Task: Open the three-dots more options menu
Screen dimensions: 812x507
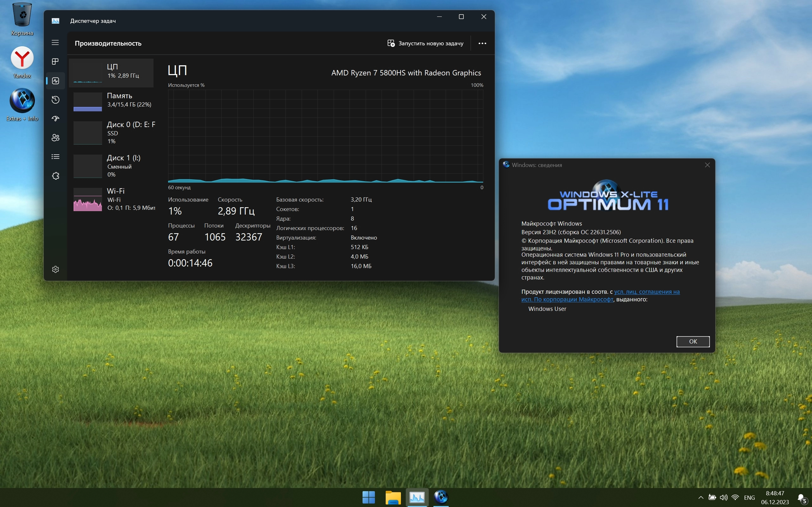Action: [x=482, y=43]
